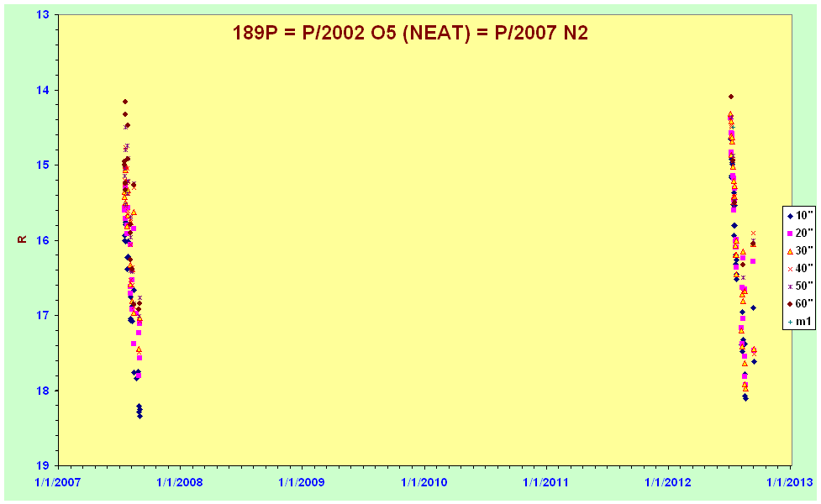This screenshot has height=504, width=821.
Task: Click y-axis value 16
Action: [x=44, y=240]
